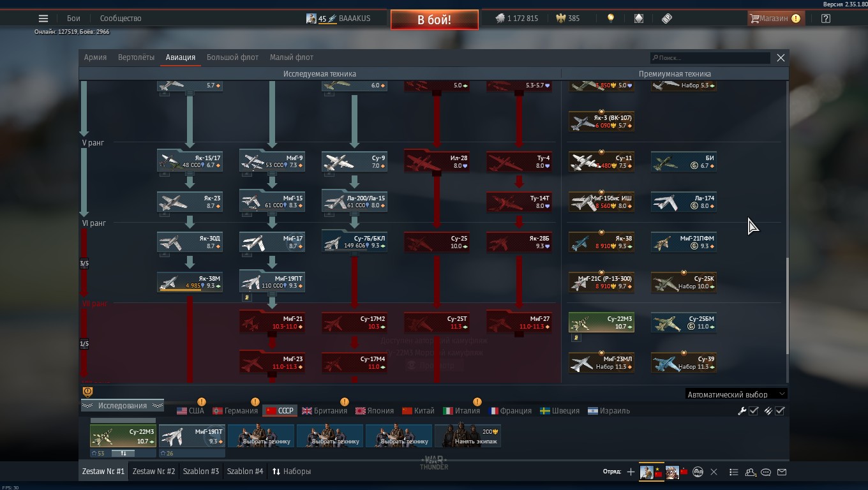The height and width of the screenshot is (490, 868).
Task: Select the СССР nation
Action: click(280, 411)
